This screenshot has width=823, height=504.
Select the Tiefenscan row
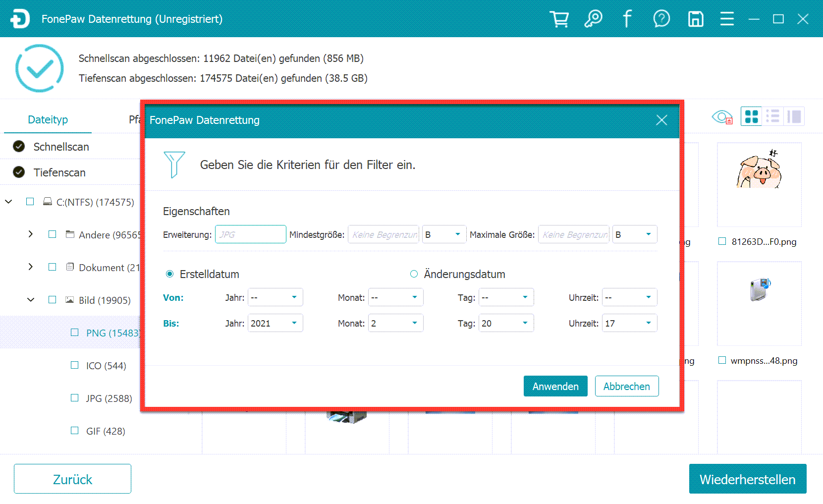click(70, 172)
